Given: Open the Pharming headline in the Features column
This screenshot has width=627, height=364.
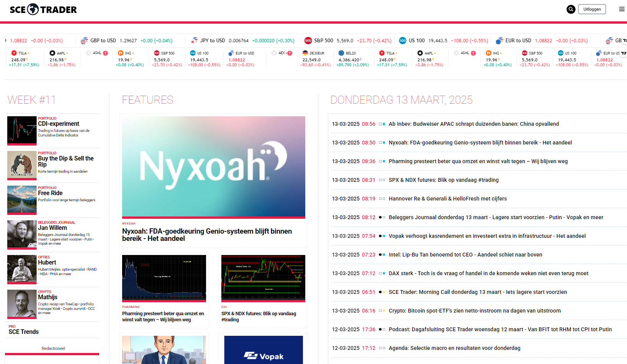Looking at the screenshot, I should 163,316.
